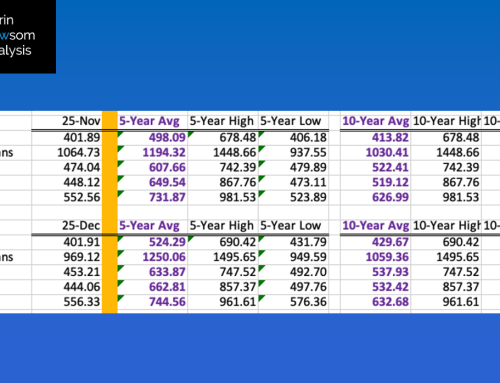This screenshot has width=500, height=383.
Task: Select the 444.06 cell
Action: [x=67, y=287]
